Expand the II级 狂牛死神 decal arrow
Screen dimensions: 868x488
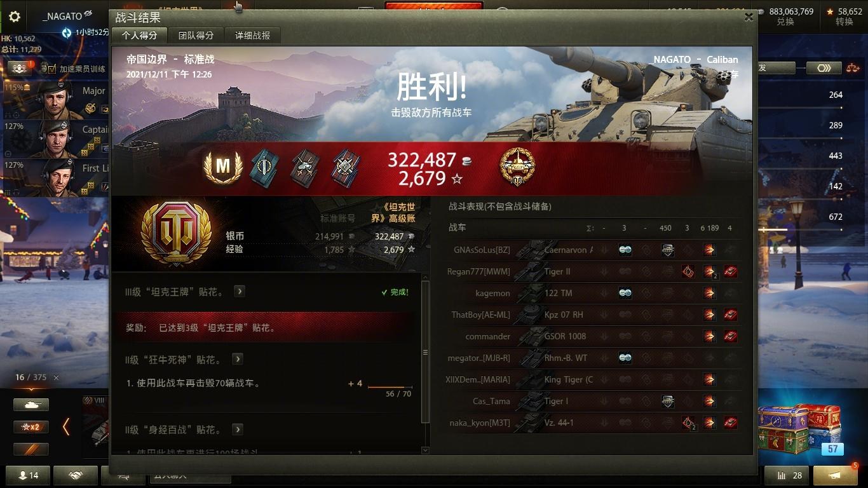(x=238, y=359)
